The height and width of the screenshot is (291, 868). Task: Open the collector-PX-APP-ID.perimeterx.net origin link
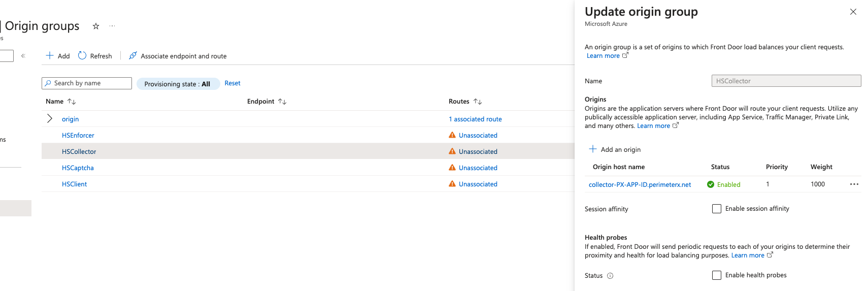click(640, 185)
